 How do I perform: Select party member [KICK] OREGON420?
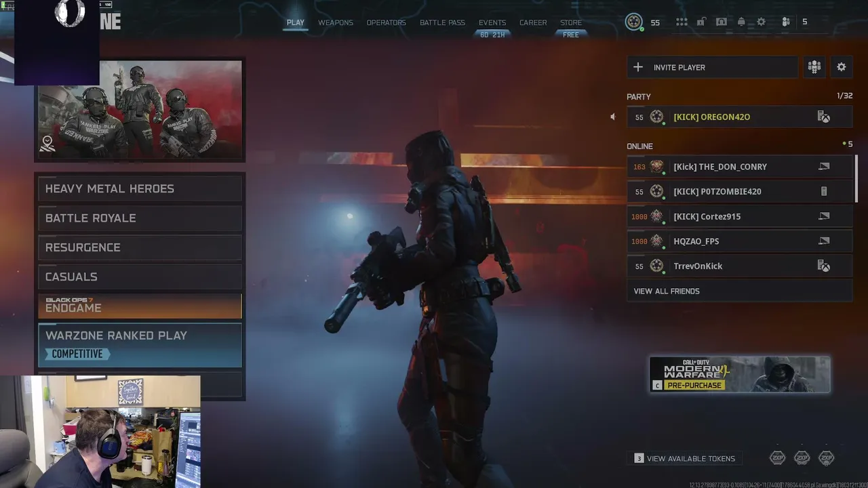click(x=739, y=117)
